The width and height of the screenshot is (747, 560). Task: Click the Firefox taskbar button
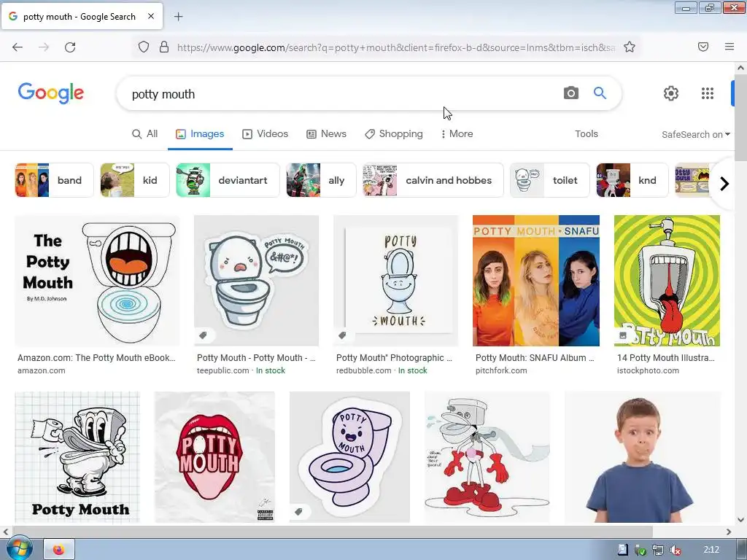(x=59, y=550)
